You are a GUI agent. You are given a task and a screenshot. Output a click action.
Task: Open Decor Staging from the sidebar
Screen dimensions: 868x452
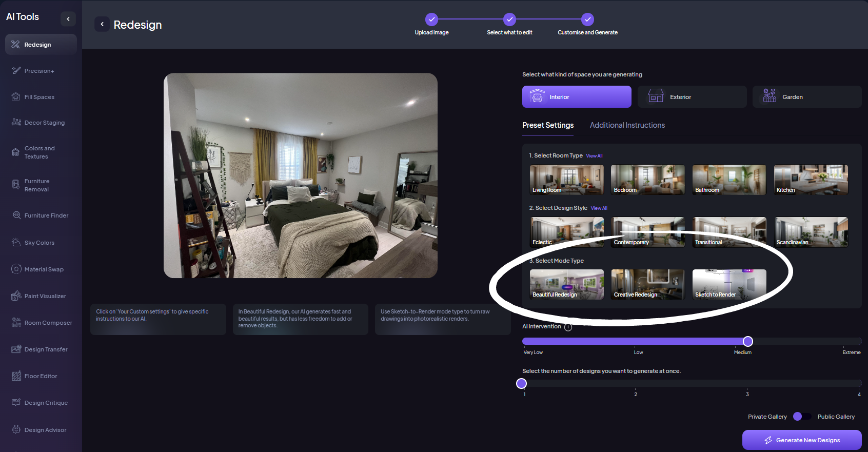pos(16,123)
